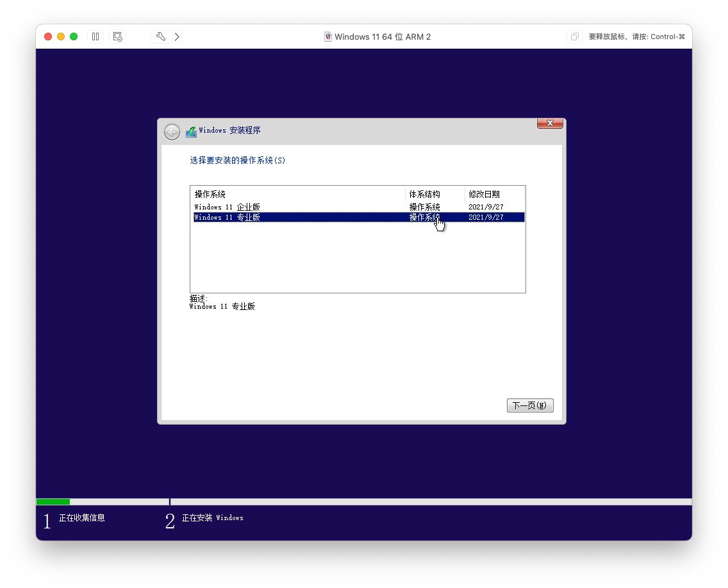Click the macOS yellow minimize button

(61, 37)
